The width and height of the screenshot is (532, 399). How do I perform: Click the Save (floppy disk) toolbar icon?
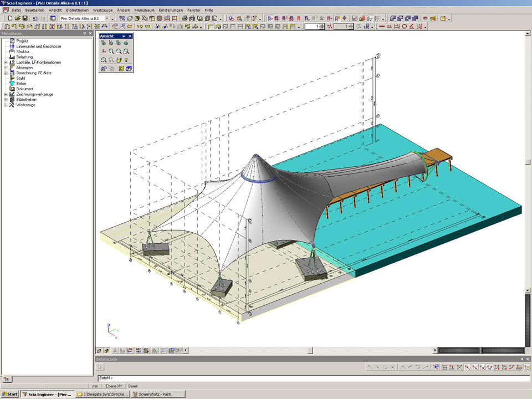coord(25,18)
